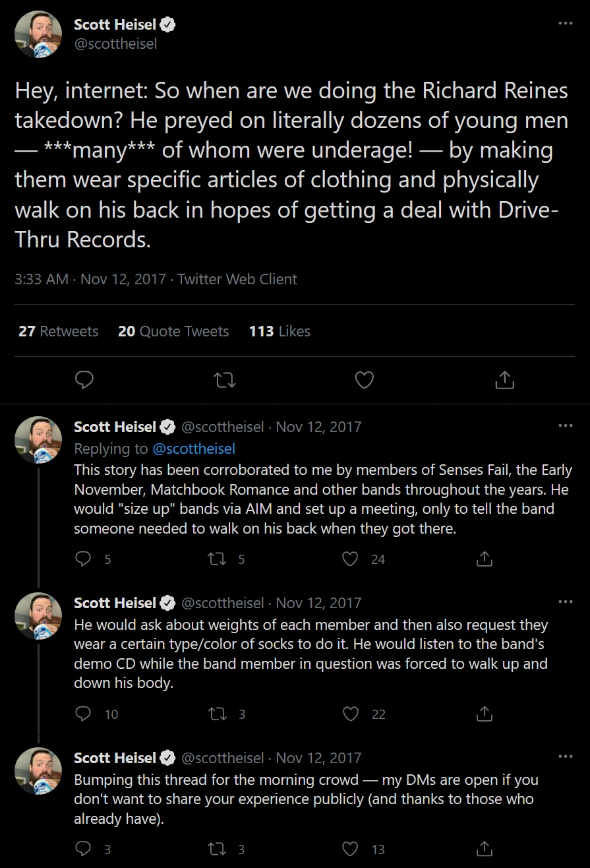The height and width of the screenshot is (868, 590).
Task: Open more menu on socks tweet
Action: point(565,602)
